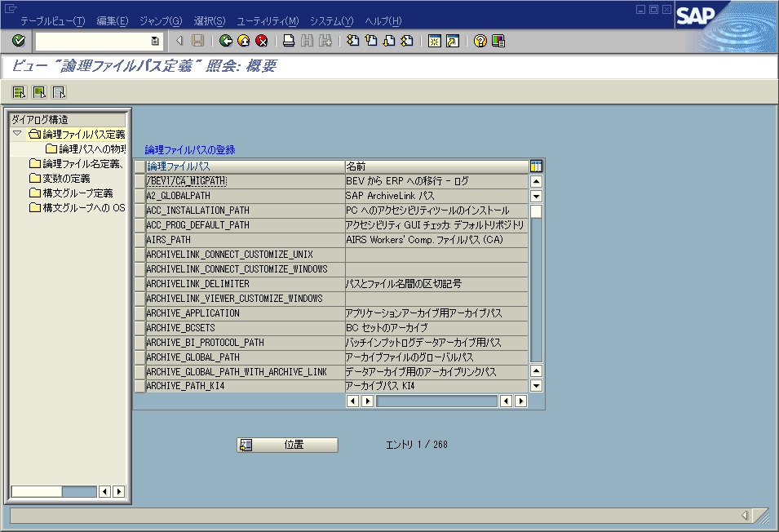Cancel the transaction with the red X icon

click(261, 41)
